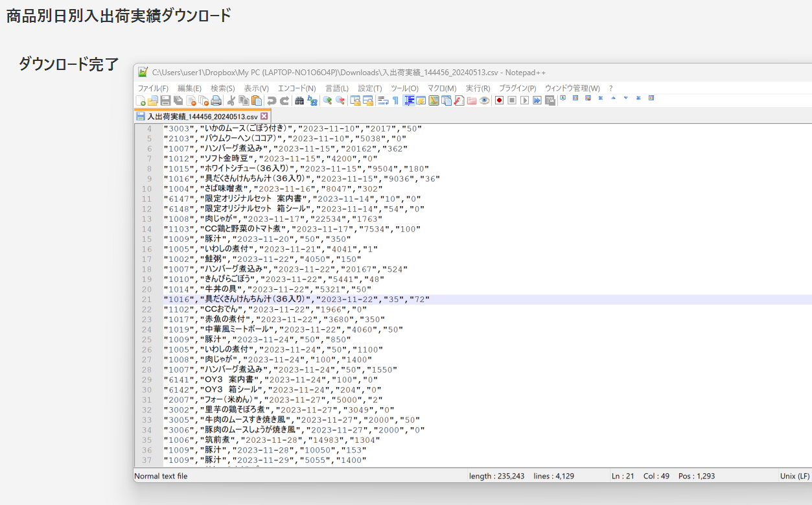Image resolution: width=812 pixels, height=505 pixels.
Task: Toggle the indent guide toolbar button
Action: (x=409, y=100)
